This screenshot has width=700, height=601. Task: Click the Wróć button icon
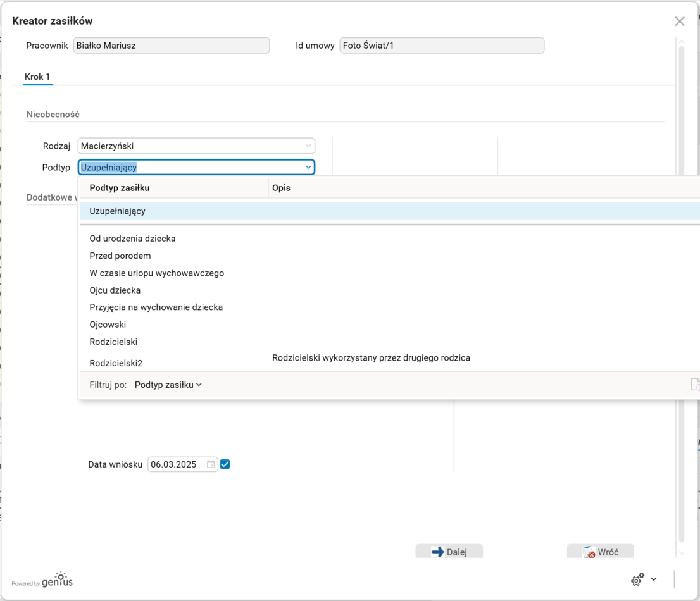pos(589,552)
